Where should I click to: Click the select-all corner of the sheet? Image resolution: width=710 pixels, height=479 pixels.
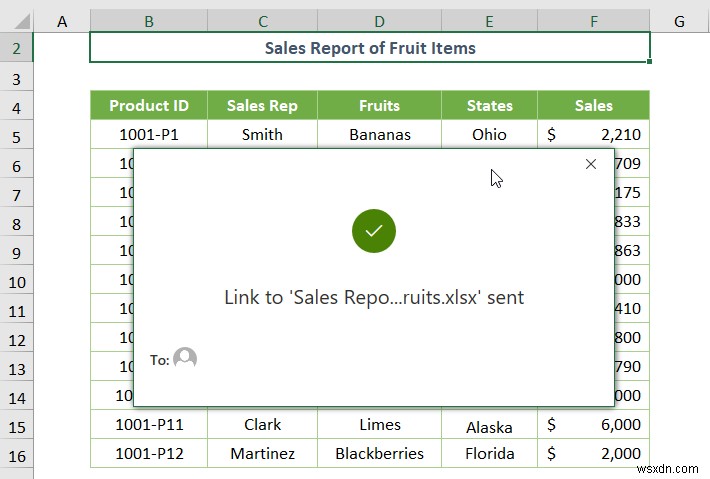pos(17,19)
